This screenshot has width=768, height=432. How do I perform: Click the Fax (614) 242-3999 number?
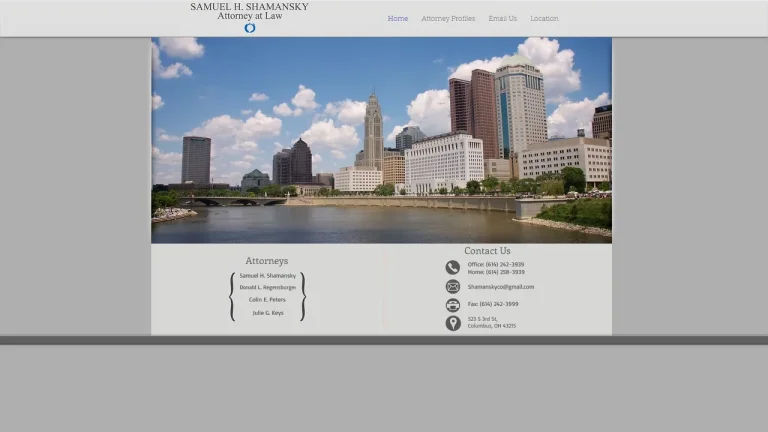coord(493,304)
